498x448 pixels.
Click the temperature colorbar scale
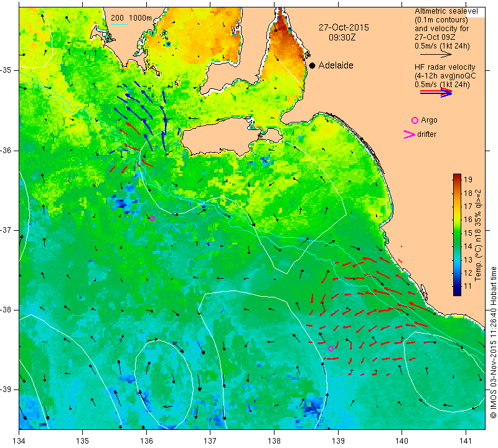(x=457, y=235)
